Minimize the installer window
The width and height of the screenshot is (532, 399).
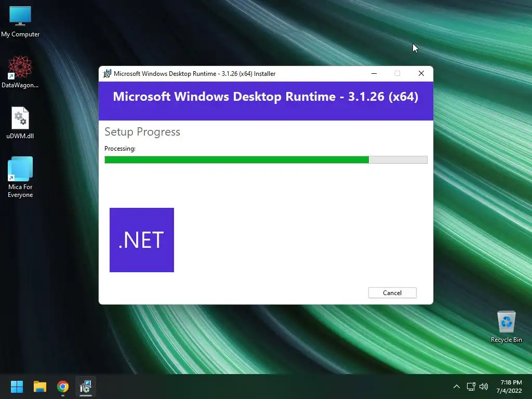coord(374,74)
